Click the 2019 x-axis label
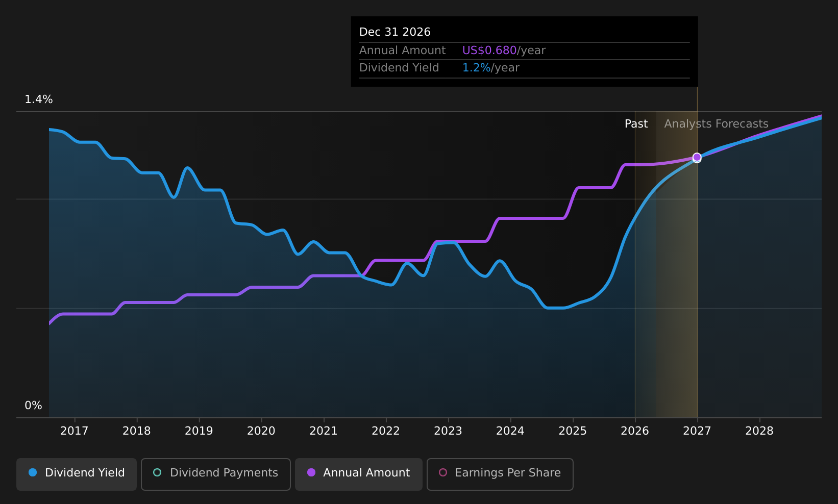 point(199,431)
